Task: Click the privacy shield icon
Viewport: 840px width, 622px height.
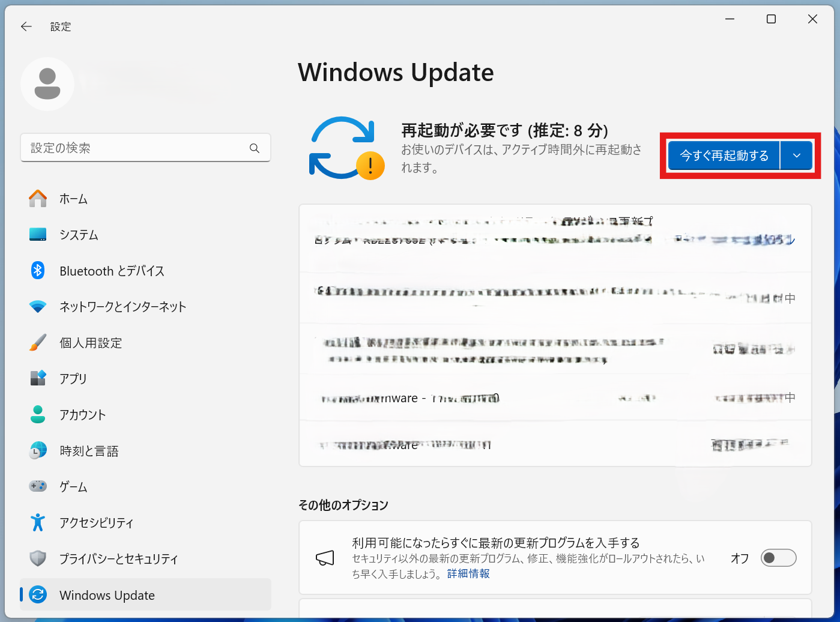Action: (x=38, y=558)
